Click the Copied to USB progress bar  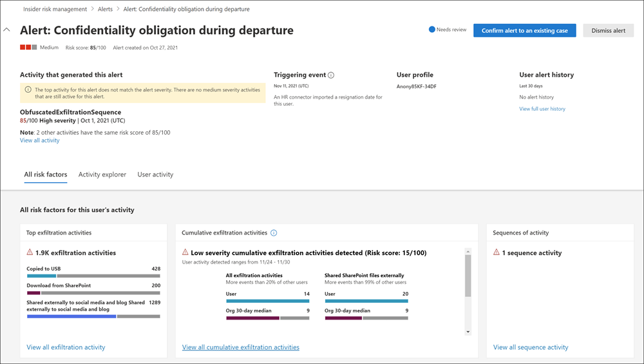click(x=93, y=276)
